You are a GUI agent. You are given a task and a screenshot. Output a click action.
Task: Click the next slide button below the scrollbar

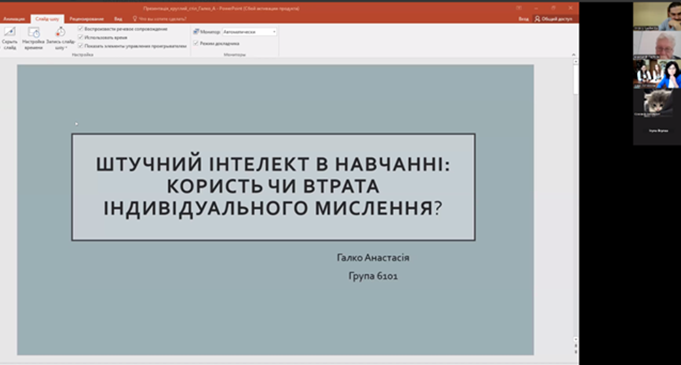click(576, 351)
